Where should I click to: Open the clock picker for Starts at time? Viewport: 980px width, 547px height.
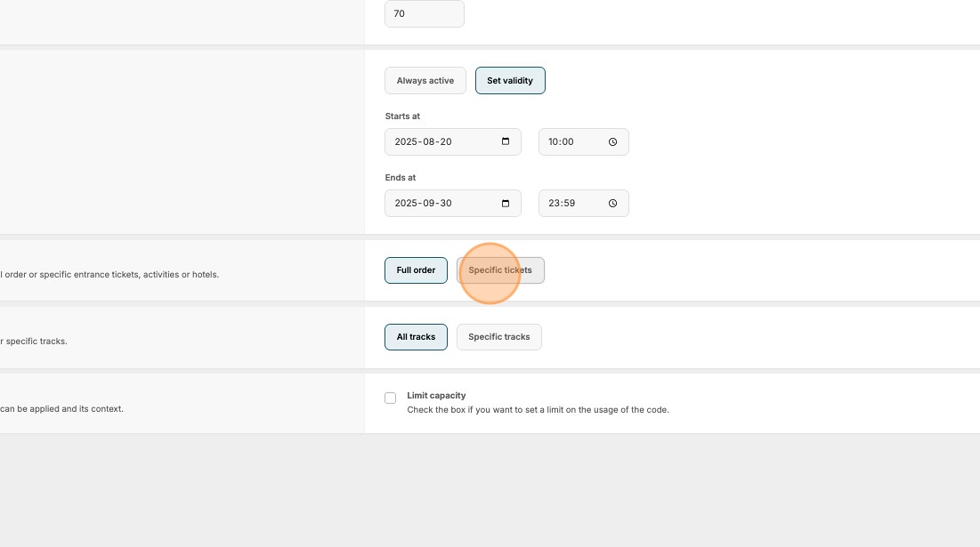612,141
